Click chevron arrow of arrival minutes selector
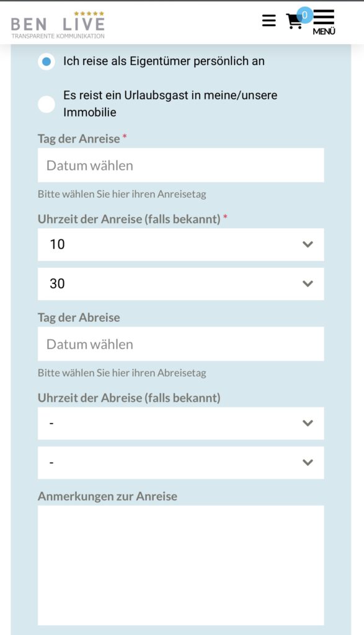This screenshot has height=635, width=364. click(308, 284)
